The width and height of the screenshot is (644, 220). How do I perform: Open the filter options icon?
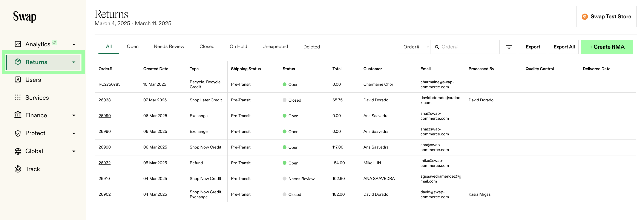(509, 47)
